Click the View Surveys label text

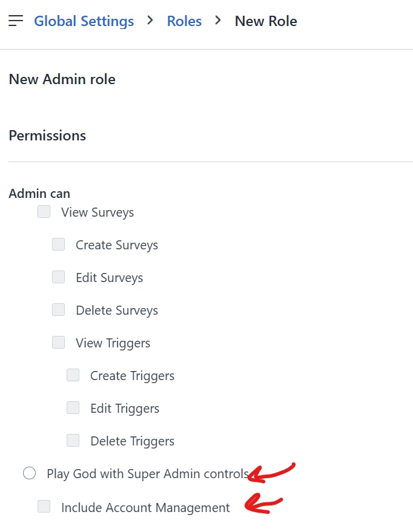coord(97,212)
